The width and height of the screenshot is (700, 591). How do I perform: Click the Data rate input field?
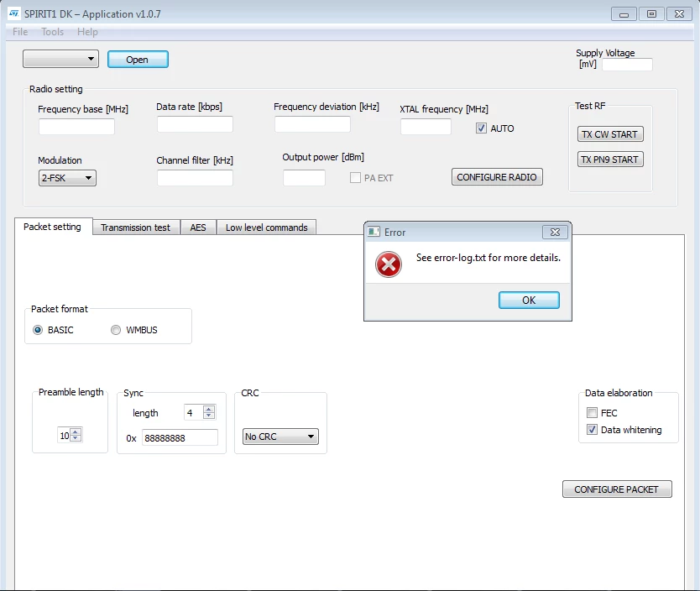click(x=195, y=124)
